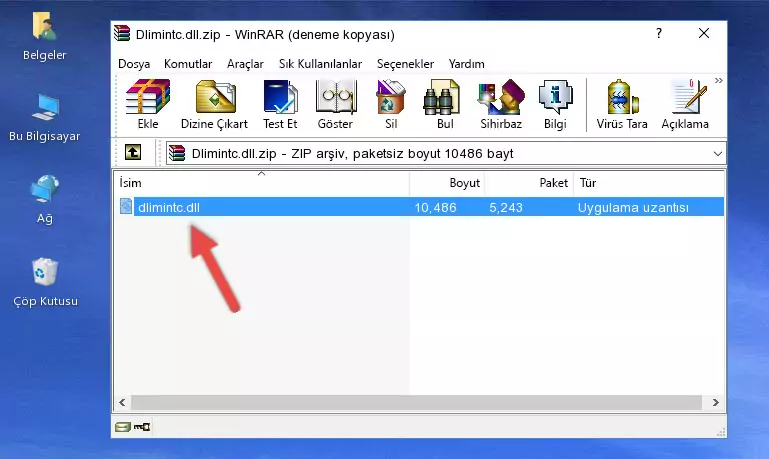
Task: Click the Uygulama uzantısı type cell
Action: pyautogui.click(x=633, y=207)
